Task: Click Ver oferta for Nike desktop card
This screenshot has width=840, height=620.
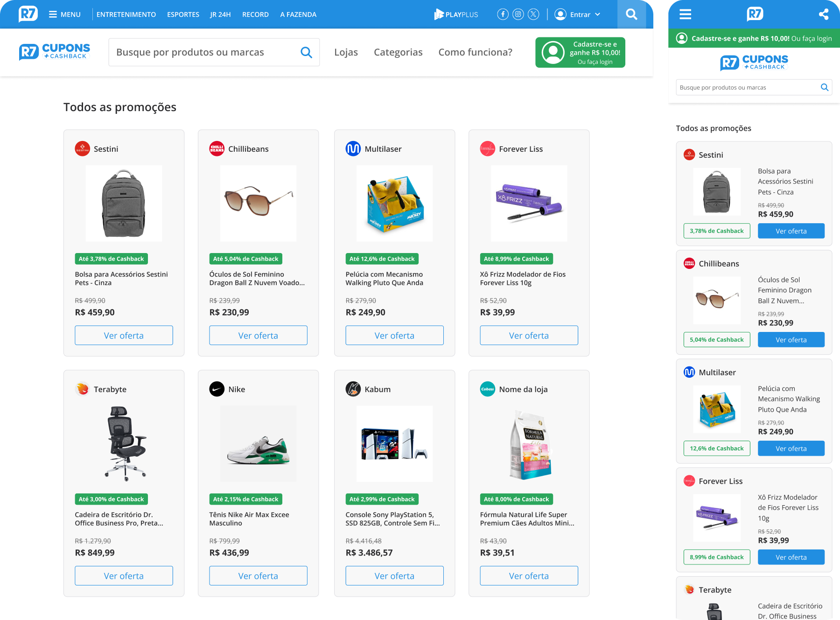Action: point(258,576)
